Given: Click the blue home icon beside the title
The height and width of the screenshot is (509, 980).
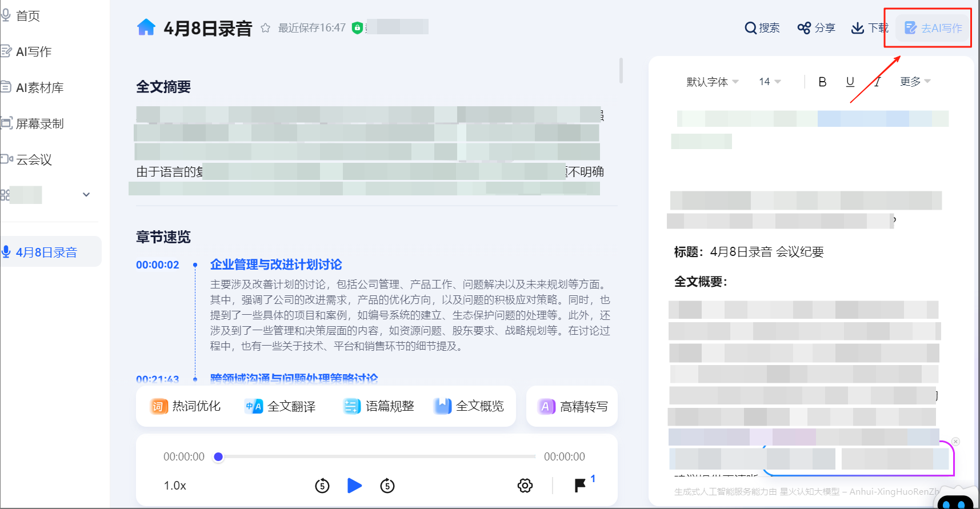Looking at the screenshot, I should [146, 27].
